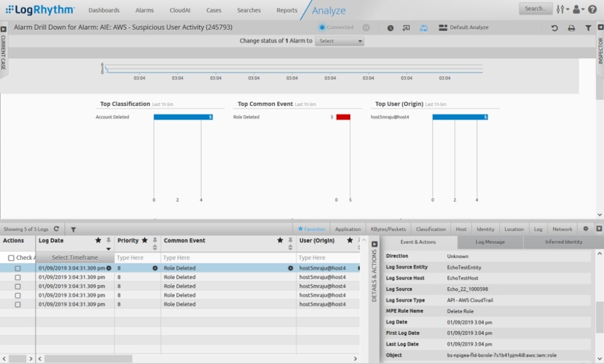This screenshot has height=364, width=604.
Task: Click the blue Account Deleted bar
Action: coord(183,117)
